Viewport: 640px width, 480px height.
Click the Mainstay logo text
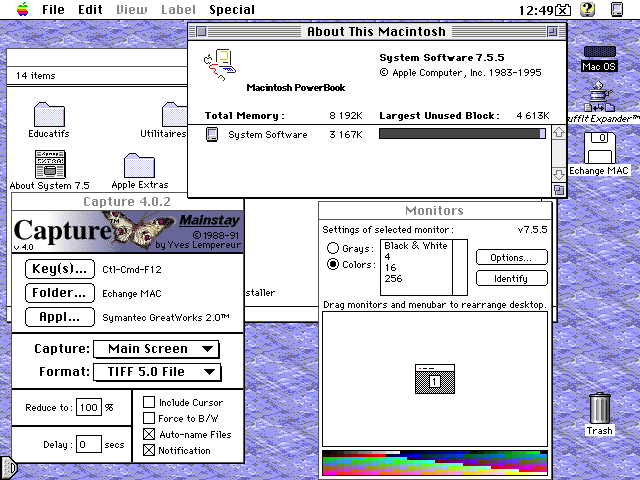[x=209, y=220]
